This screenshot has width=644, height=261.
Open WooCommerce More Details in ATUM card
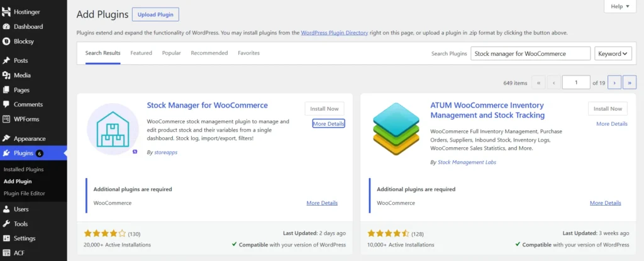[606, 203]
